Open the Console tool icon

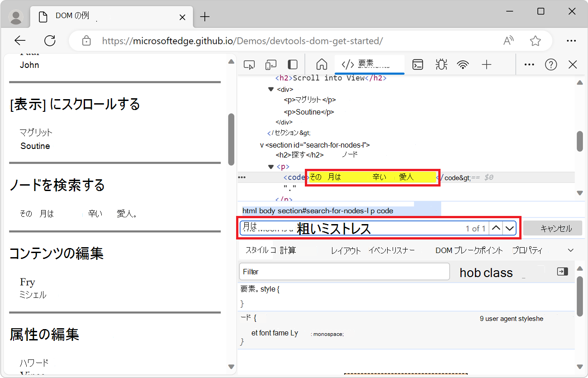click(x=418, y=65)
